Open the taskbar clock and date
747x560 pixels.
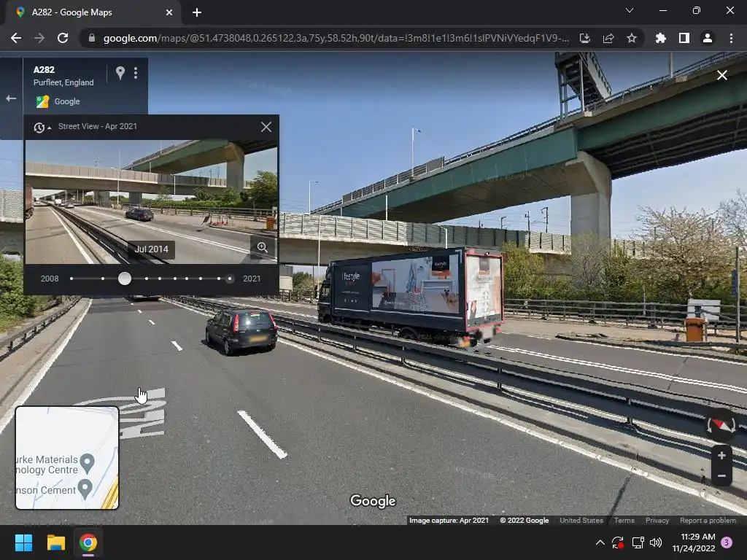[694, 542]
